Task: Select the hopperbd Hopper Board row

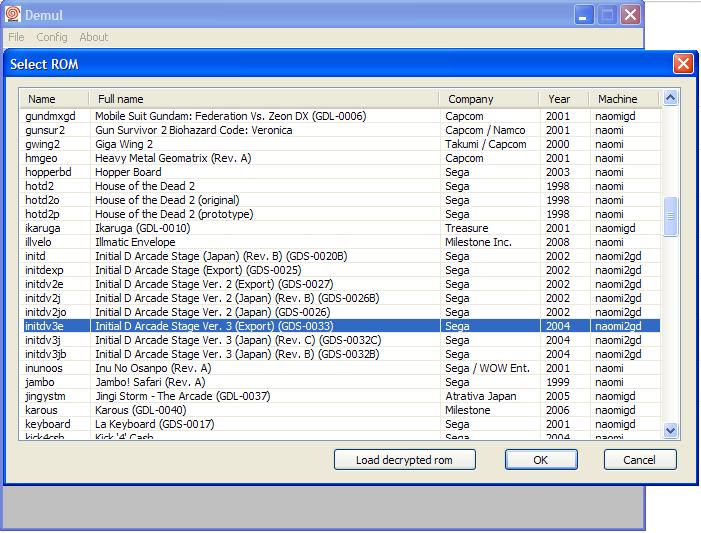Action: 342,172
